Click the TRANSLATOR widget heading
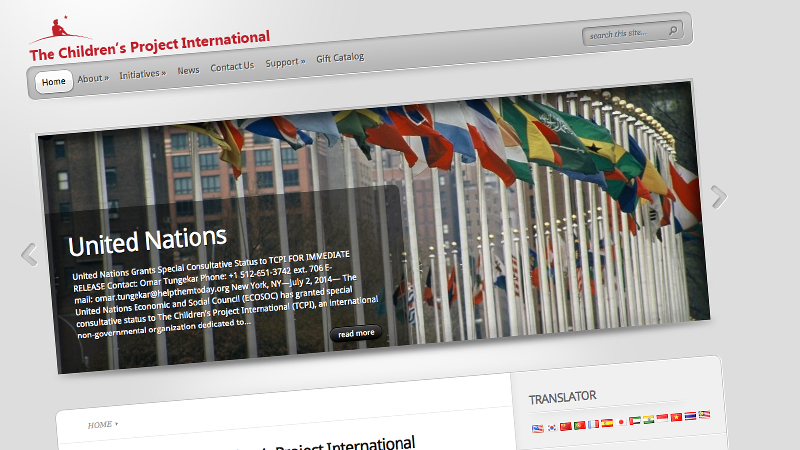Screen dimensions: 800x450 562,397
